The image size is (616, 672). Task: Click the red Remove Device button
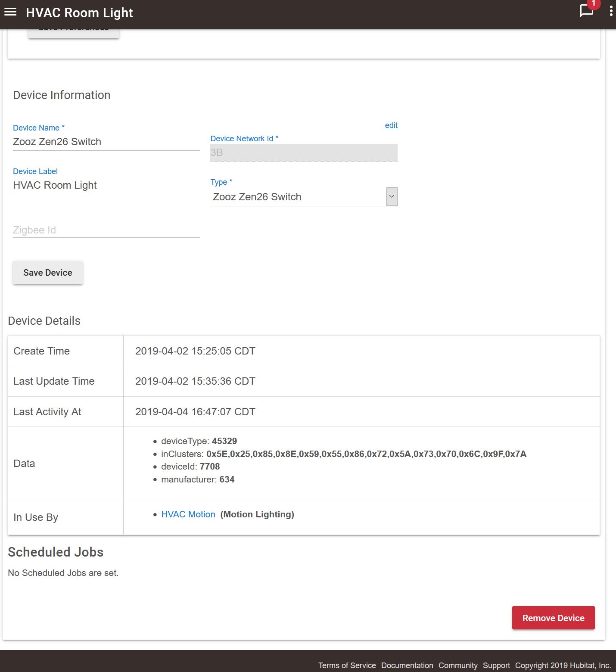[x=553, y=618]
